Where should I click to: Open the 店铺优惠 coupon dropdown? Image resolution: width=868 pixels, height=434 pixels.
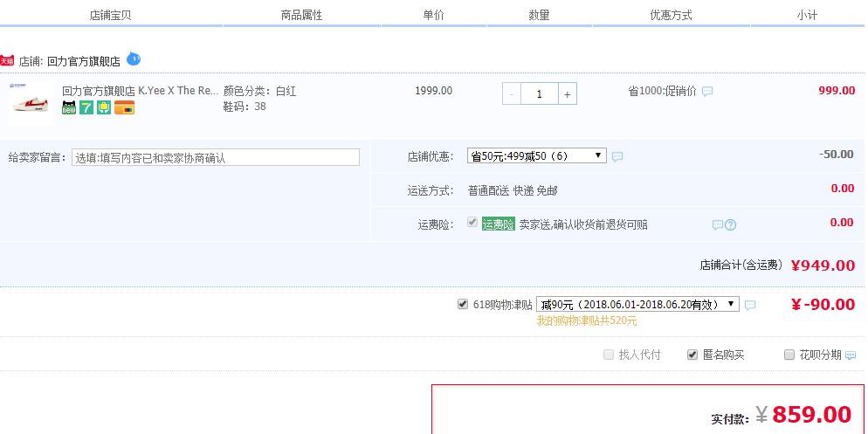pyautogui.click(x=536, y=155)
